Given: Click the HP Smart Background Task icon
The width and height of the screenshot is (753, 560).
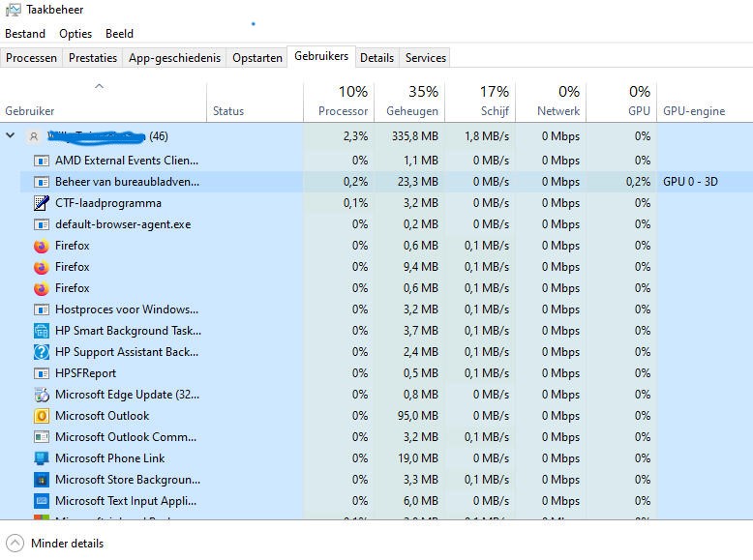Looking at the screenshot, I should 42,331.
